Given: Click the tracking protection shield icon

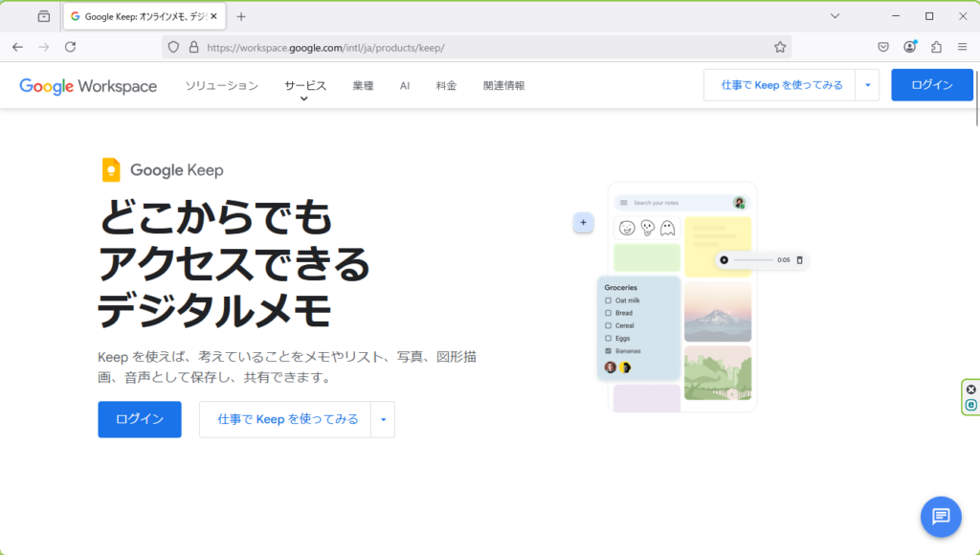Looking at the screenshot, I should [x=173, y=47].
